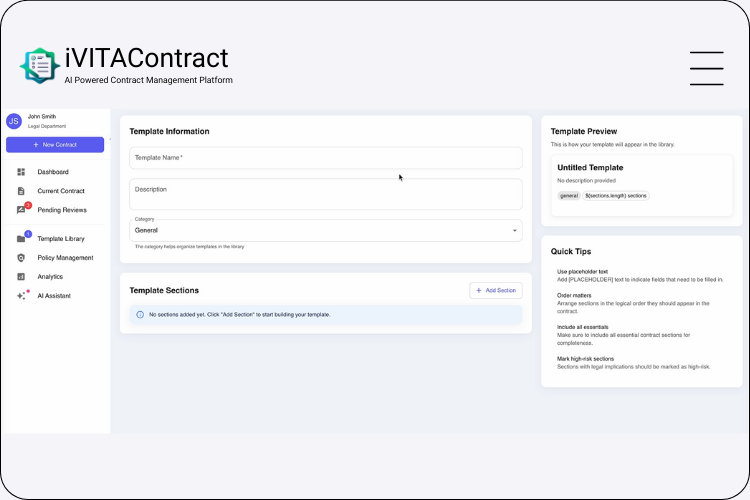The width and height of the screenshot is (750, 500).
Task: Click the New Contract button
Action: [x=55, y=145]
